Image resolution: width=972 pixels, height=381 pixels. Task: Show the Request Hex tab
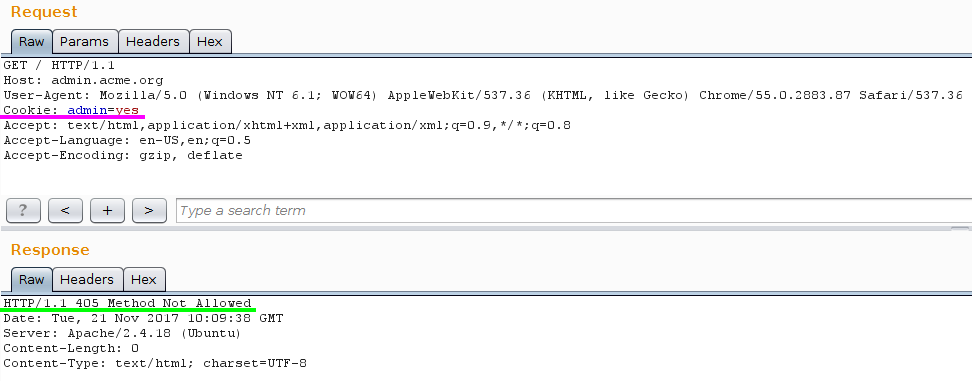tap(210, 42)
